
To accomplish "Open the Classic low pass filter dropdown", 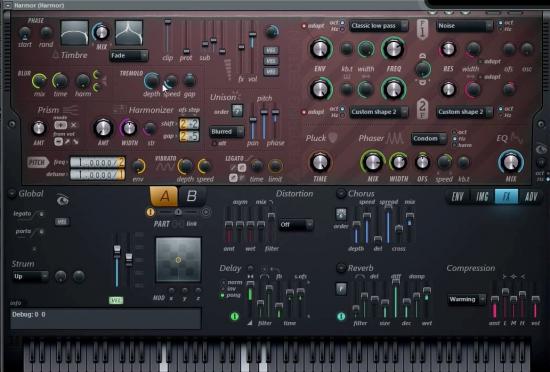I will click(379, 26).
